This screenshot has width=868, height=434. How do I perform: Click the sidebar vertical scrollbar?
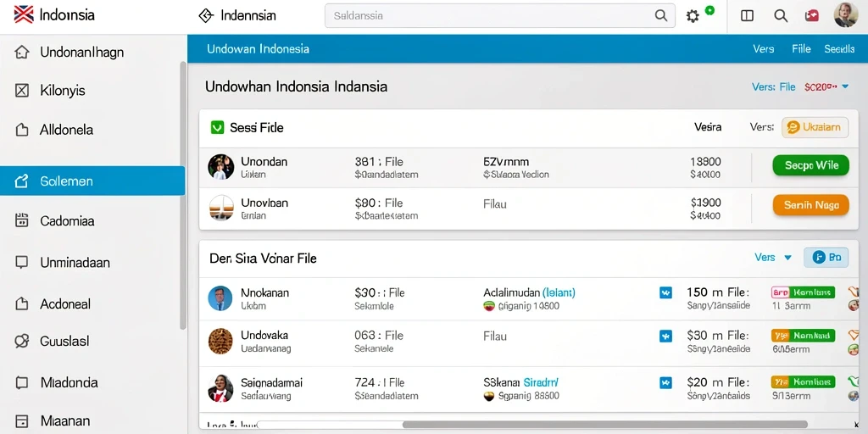click(x=183, y=195)
